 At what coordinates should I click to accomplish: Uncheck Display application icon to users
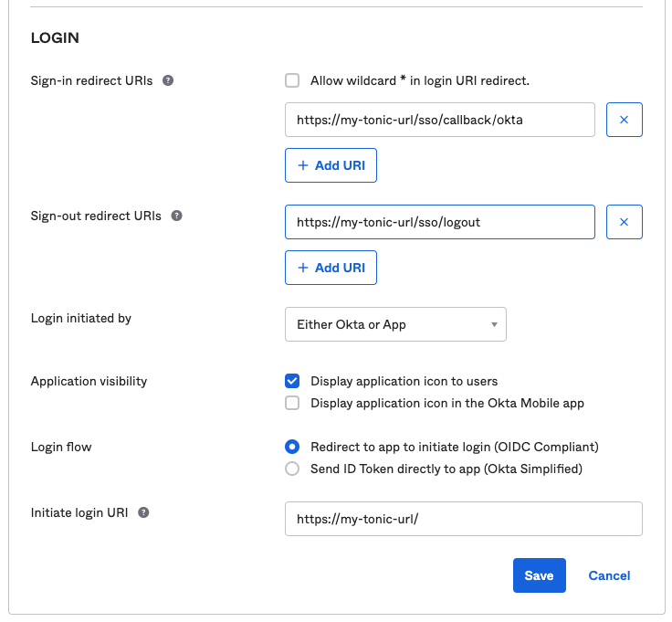(x=292, y=381)
